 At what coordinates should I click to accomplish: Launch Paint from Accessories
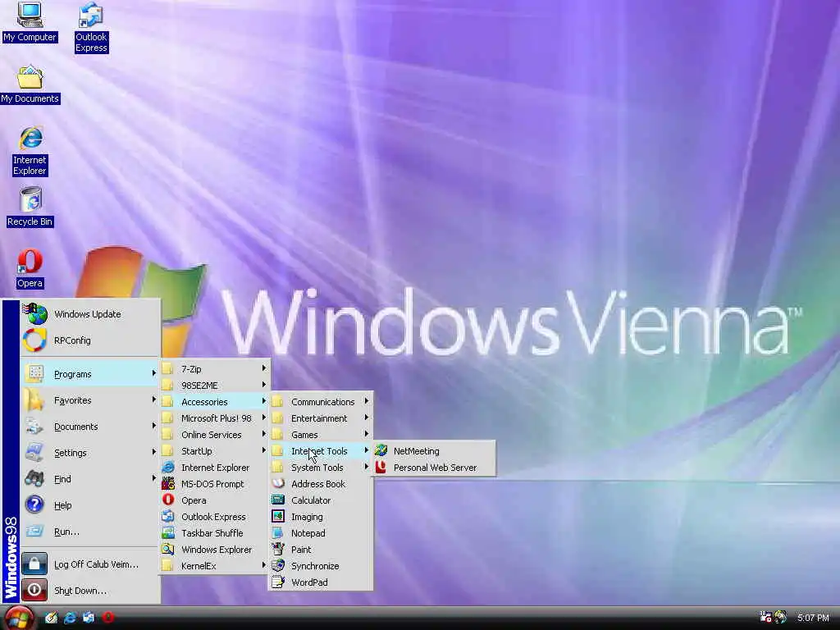[321, 549]
